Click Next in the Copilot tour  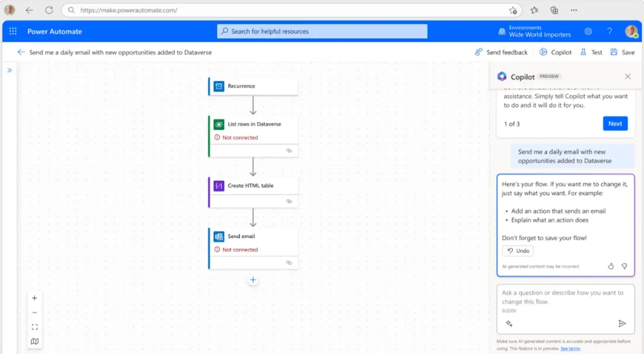point(615,123)
